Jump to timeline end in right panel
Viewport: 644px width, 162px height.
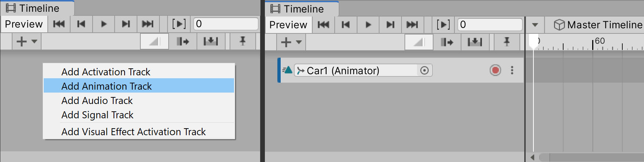pyautogui.click(x=412, y=25)
